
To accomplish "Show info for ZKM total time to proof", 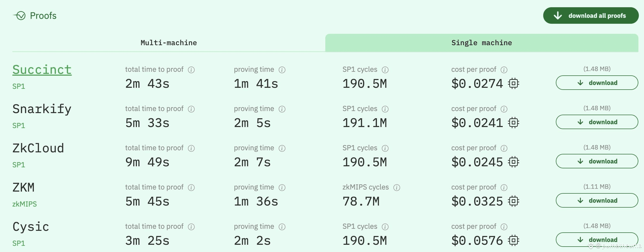I will (191, 187).
